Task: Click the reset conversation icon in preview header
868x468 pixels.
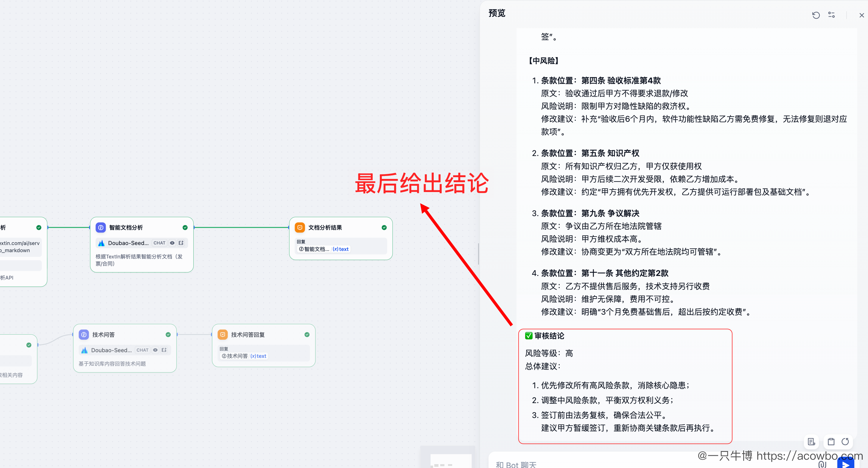Action: coord(816,15)
